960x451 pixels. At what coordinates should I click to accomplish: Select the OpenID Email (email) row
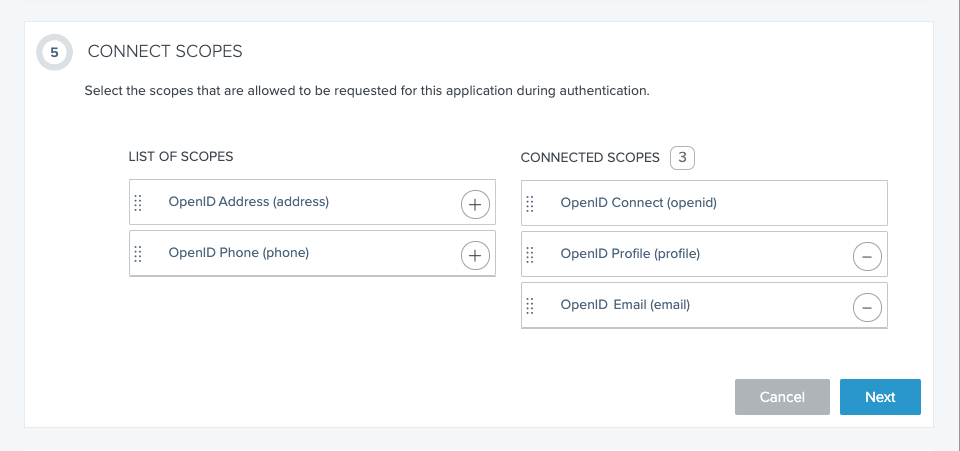click(625, 305)
